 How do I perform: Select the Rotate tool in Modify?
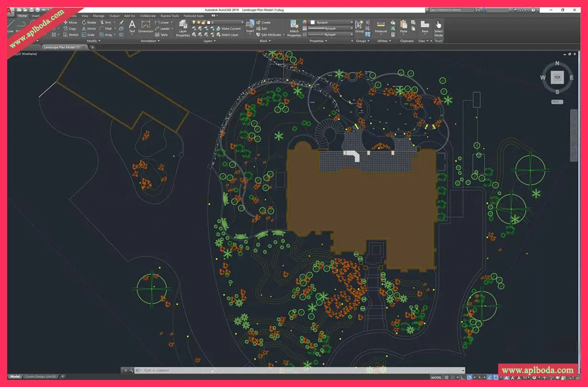pos(89,22)
